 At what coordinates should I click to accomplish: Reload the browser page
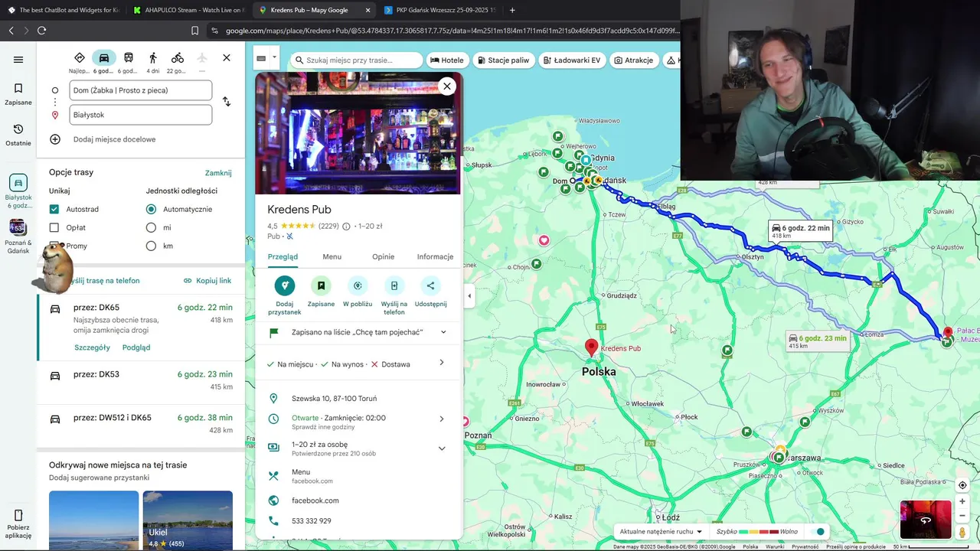pos(41,31)
